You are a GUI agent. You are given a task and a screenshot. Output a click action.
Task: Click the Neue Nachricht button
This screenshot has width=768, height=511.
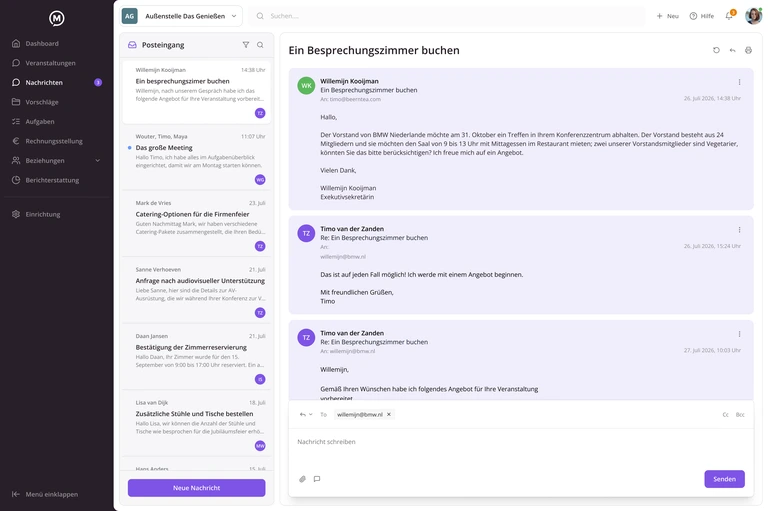pyautogui.click(x=196, y=488)
